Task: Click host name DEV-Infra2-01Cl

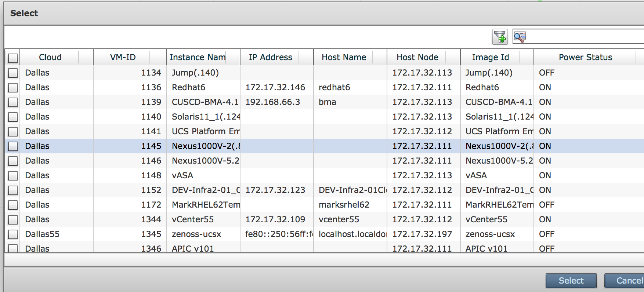Action: click(x=352, y=190)
